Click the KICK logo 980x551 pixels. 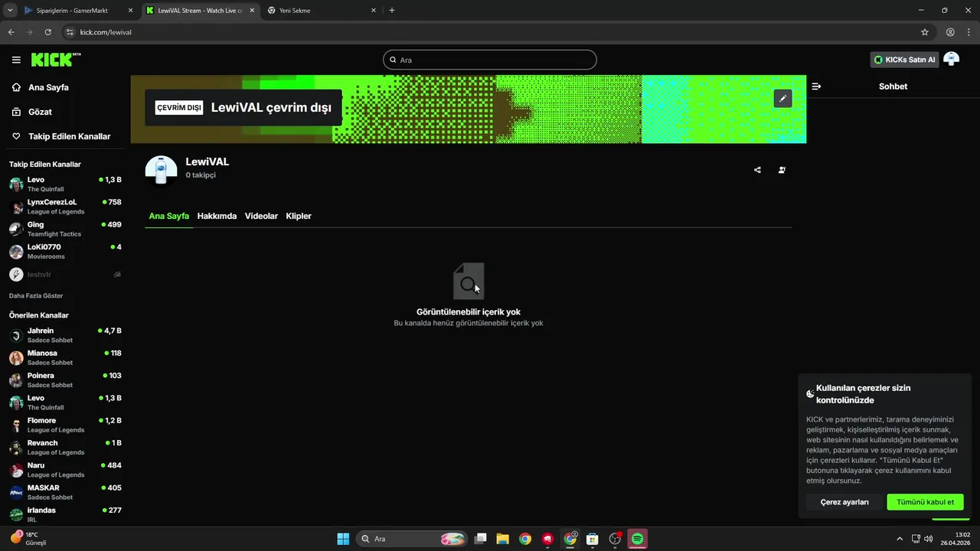[56, 59]
